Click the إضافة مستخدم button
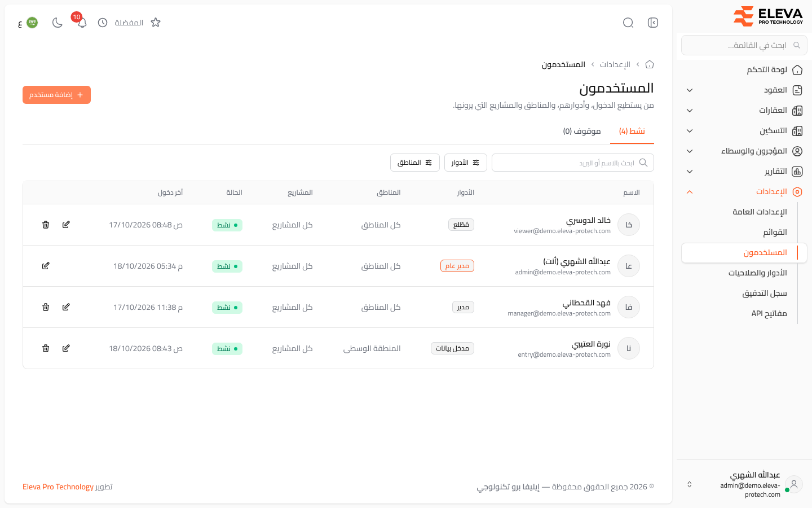The width and height of the screenshot is (812, 508). (x=56, y=95)
